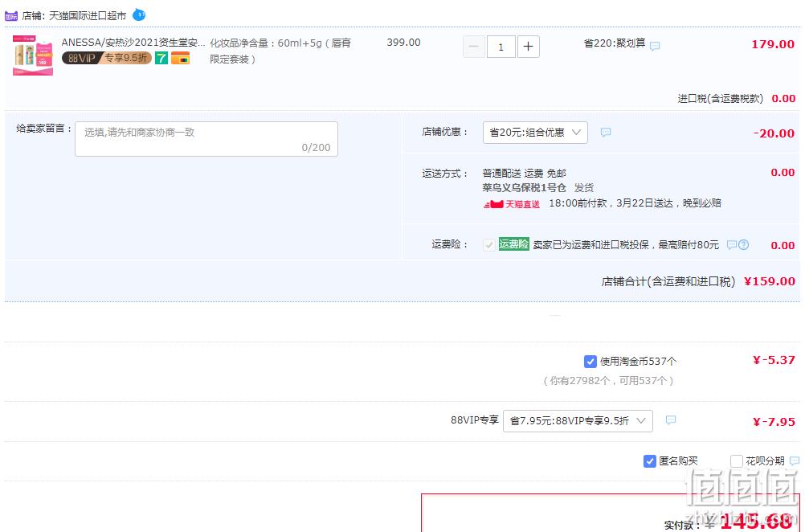The height and width of the screenshot is (532, 805).
Task: Click the Taojinbi deduction ¥-5.37
Action: [x=774, y=361]
